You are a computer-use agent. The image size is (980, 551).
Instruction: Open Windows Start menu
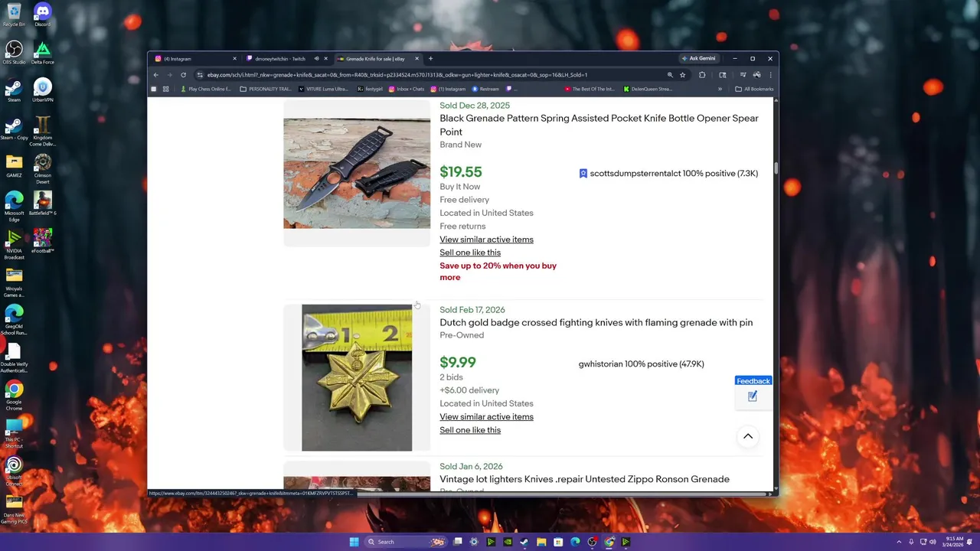click(x=354, y=542)
